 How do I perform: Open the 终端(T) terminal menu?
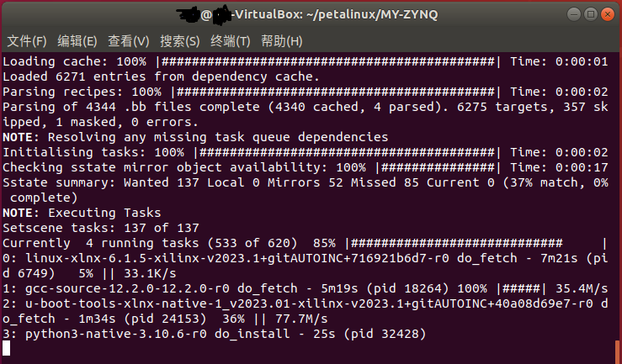[231, 40]
